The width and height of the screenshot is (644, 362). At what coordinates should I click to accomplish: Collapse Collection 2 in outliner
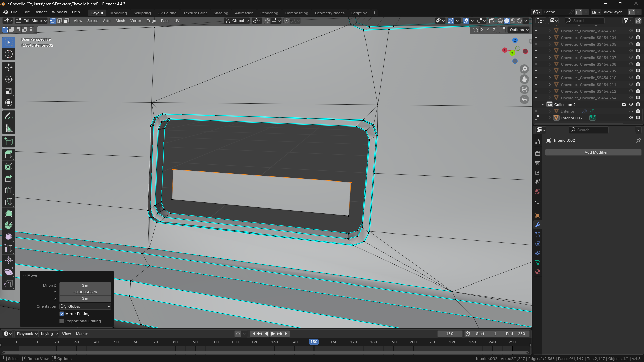click(x=543, y=104)
